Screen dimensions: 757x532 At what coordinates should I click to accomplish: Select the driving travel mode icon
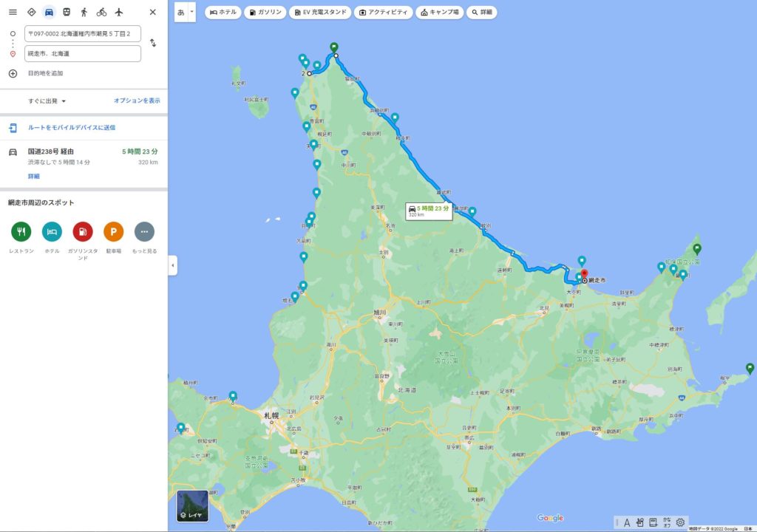pos(49,12)
